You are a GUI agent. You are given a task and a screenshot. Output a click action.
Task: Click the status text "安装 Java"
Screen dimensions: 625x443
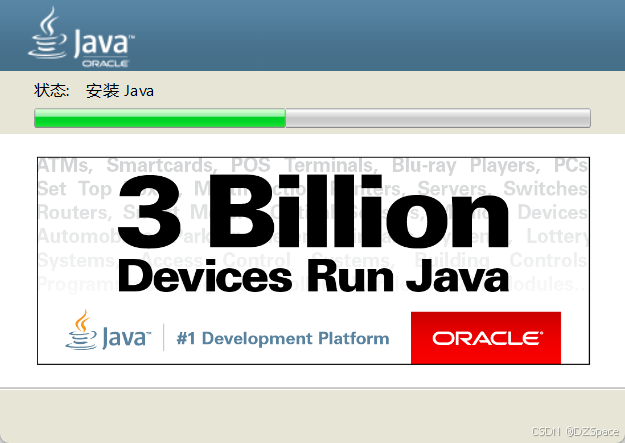pyautogui.click(x=120, y=91)
